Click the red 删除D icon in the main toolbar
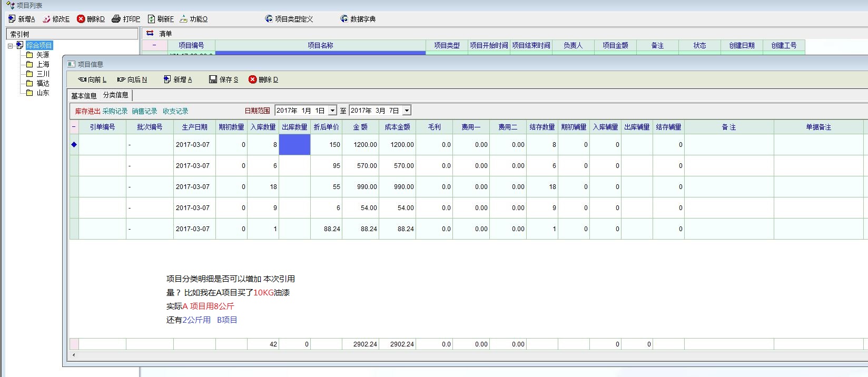Image resolution: width=868 pixels, height=377 pixels. pos(81,19)
